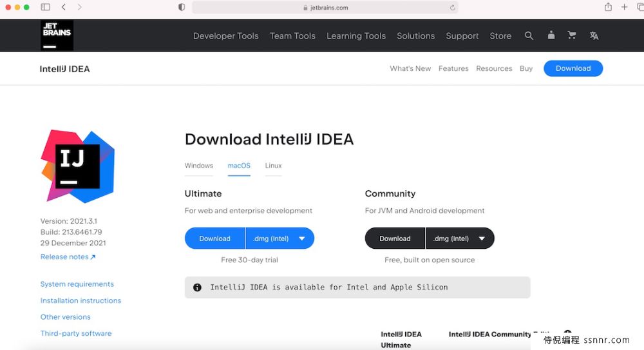Go forward with the Safari forward arrow
This screenshot has width=644, height=350.
coord(79,7)
